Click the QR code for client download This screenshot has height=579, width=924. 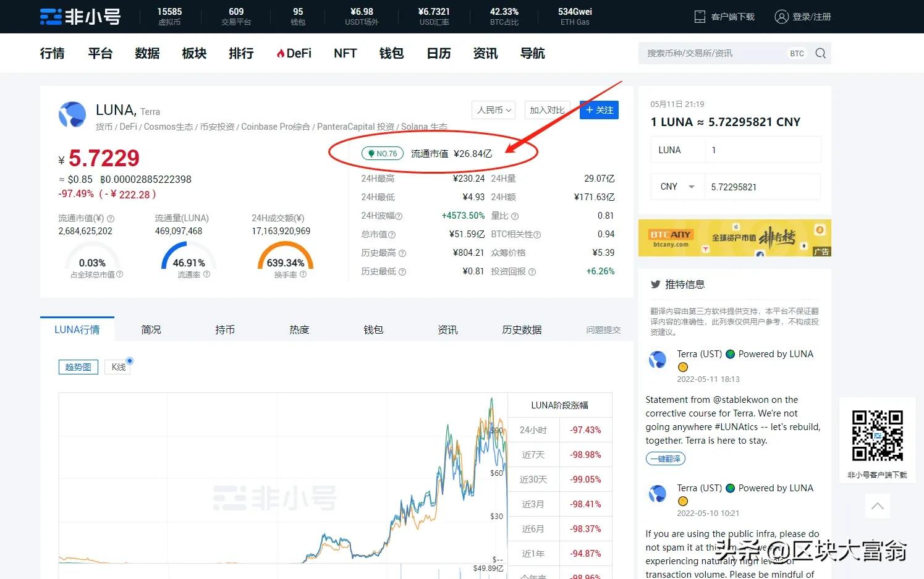877,436
